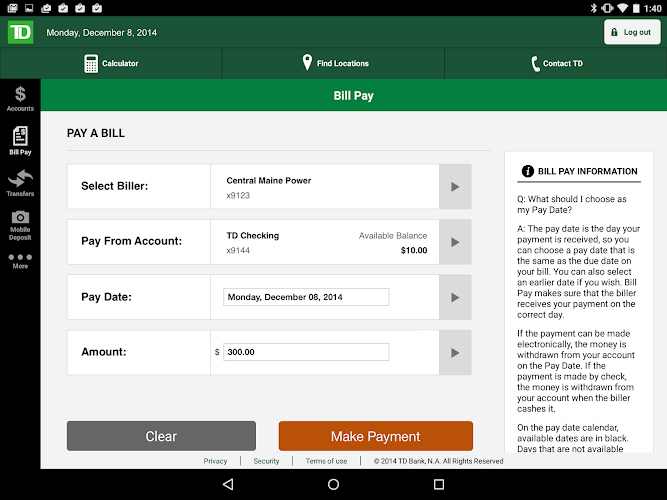This screenshot has height=500, width=667.
Task: Tap the Wi-Fi status icon
Action: (623, 8)
